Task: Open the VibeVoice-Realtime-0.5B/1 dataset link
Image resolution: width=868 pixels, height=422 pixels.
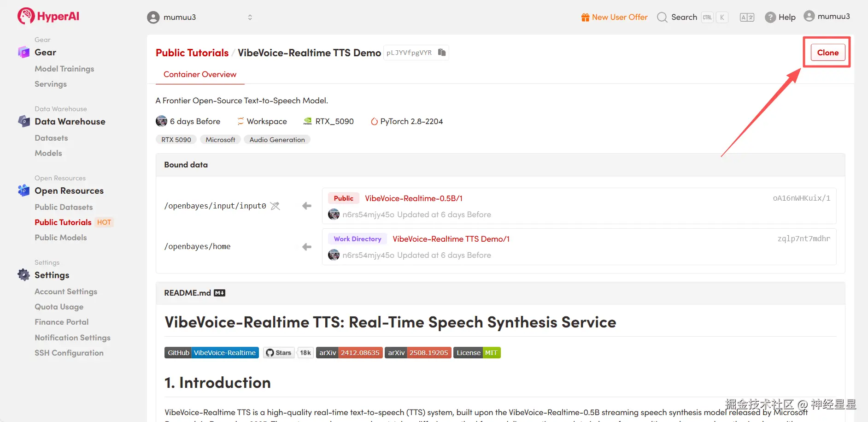Action: pyautogui.click(x=414, y=198)
